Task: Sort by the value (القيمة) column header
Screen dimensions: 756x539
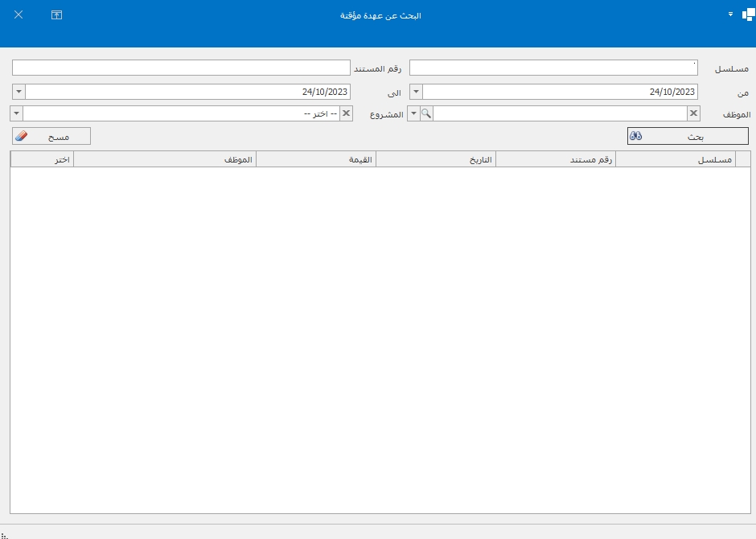Action: click(316, 160)
